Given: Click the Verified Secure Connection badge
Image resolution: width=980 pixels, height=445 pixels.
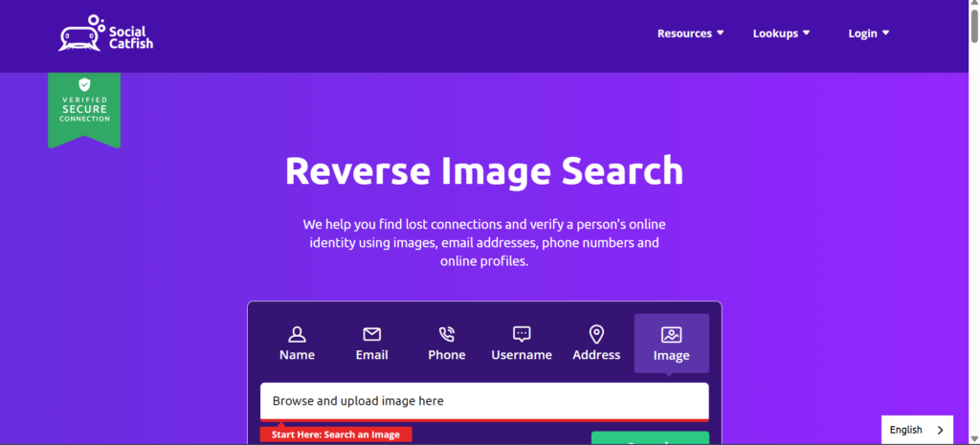Looking at the screenshot, I should pos(84,110).
